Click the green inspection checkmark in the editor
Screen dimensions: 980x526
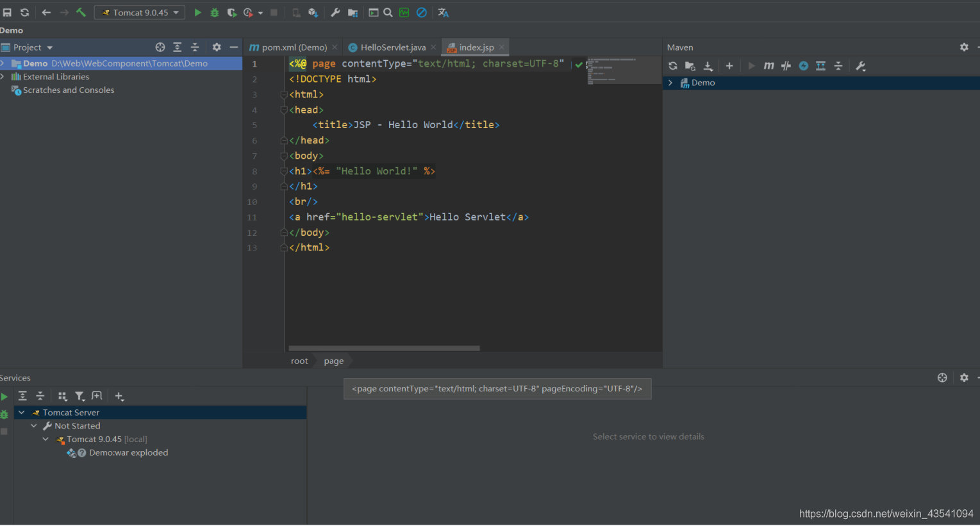click(579, 64)
